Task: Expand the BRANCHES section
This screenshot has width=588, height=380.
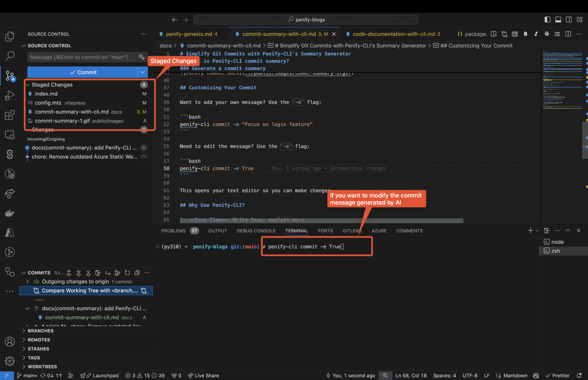Action: (40, 331)
